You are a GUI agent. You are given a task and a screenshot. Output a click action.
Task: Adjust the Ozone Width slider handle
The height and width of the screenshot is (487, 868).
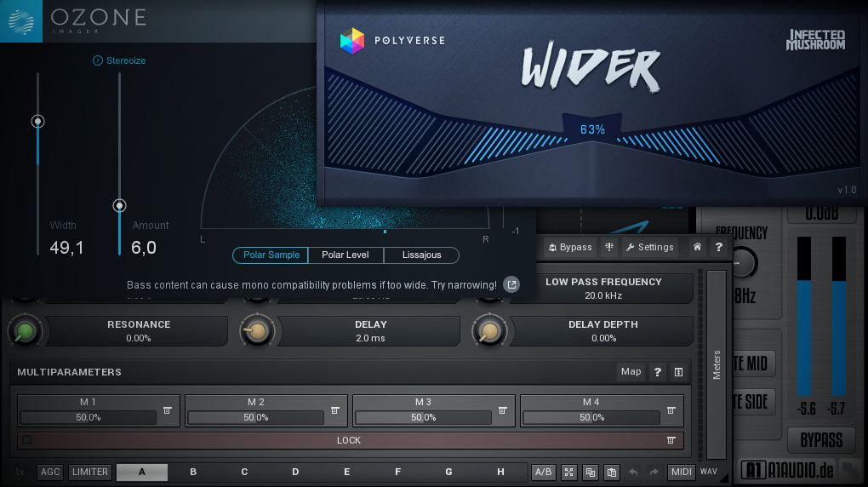click(x=37, y=122)
